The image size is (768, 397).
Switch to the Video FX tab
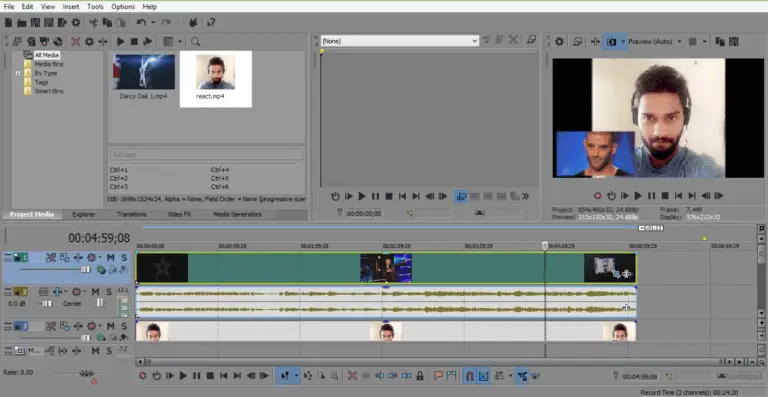(x=179, y=214)
